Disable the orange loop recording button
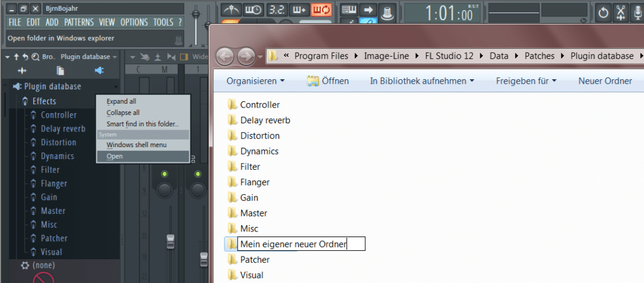Screen dimensions: 644x283 (x=321, y=9)
